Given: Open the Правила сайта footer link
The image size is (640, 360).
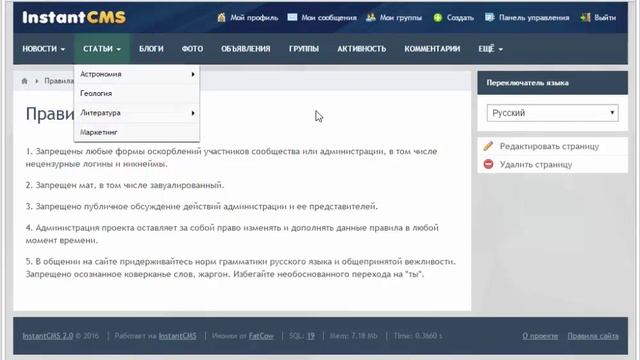Looking at the screenshot, I should 593,336.
